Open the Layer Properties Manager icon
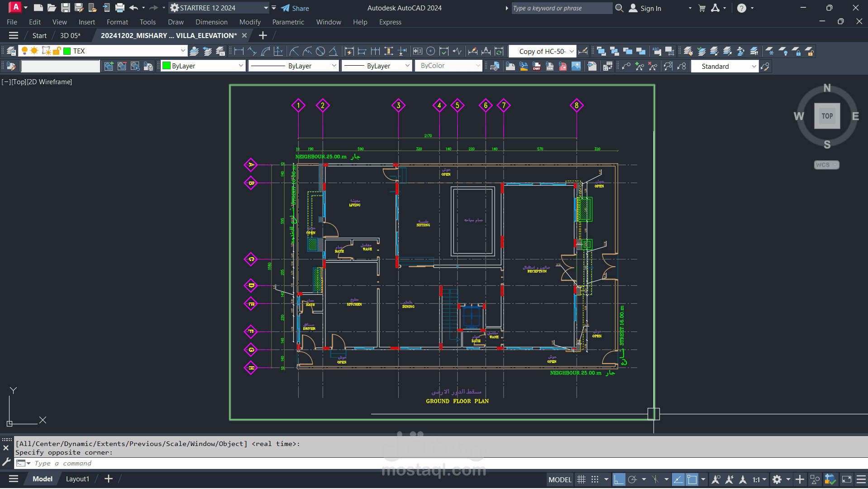Screen dimensions: 868x489 (x=11, y=51)
